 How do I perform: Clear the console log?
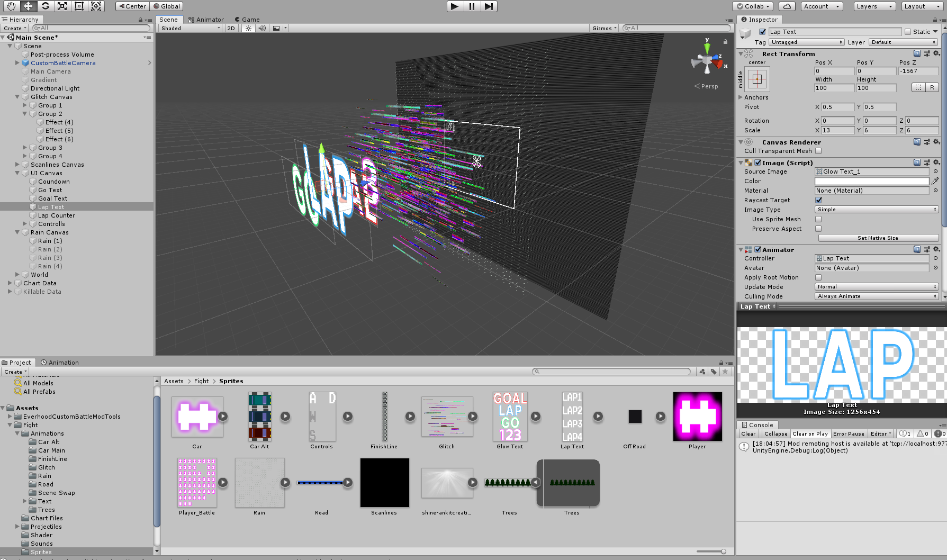[748, 434]
